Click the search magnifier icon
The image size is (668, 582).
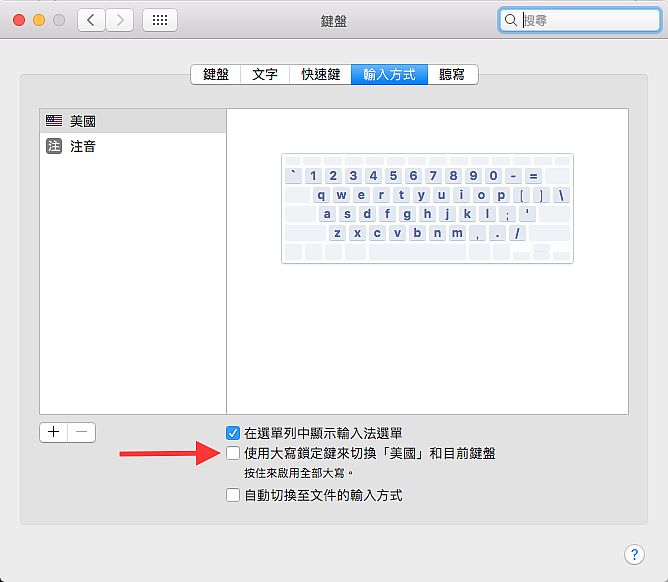click(x=510, y=20)
